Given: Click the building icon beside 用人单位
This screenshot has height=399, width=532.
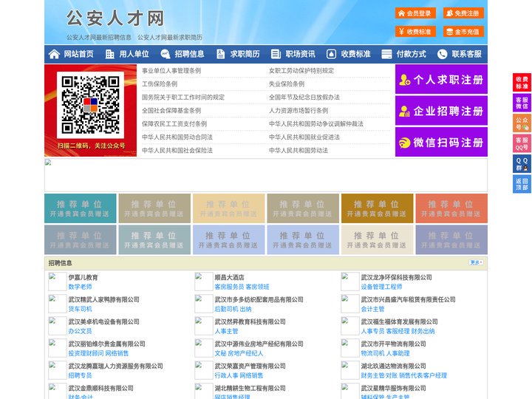Looking at the screenshot, I should pos(109,54).
